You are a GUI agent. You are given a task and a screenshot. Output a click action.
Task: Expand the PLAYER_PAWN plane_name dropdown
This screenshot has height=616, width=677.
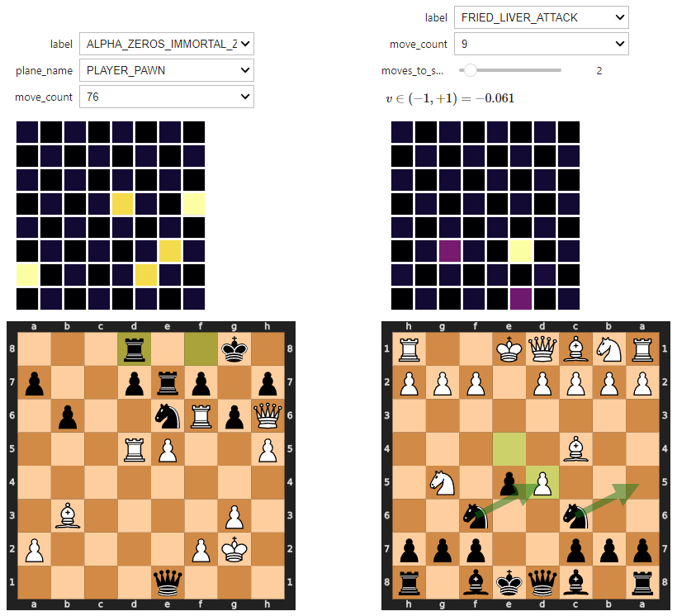coord(167,70)
